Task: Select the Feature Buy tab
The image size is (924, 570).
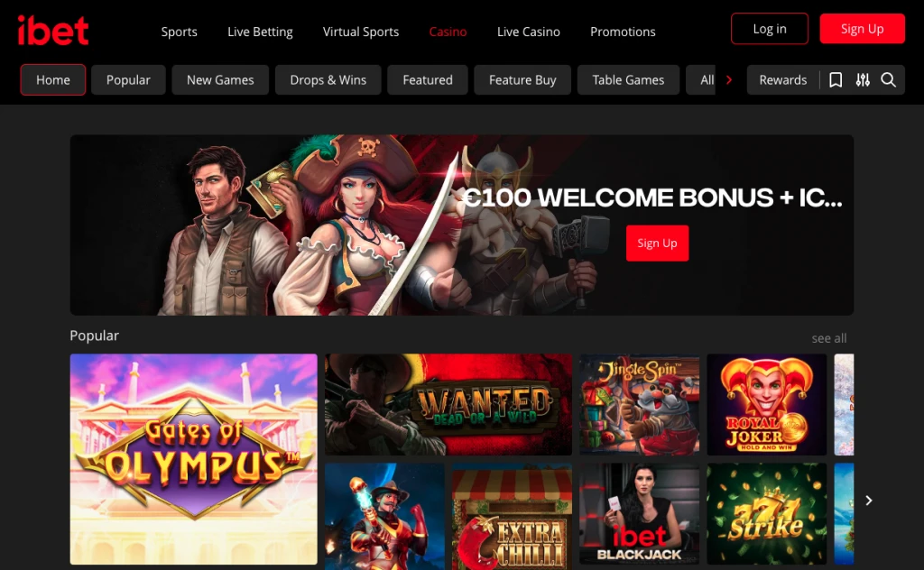Action: pos(522,80)
